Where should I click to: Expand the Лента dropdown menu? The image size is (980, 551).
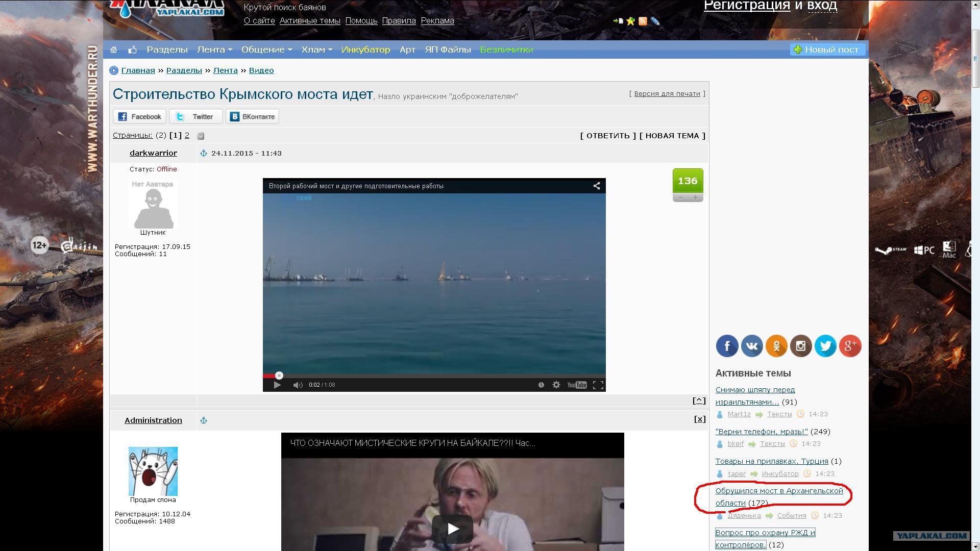click(214, 49)
